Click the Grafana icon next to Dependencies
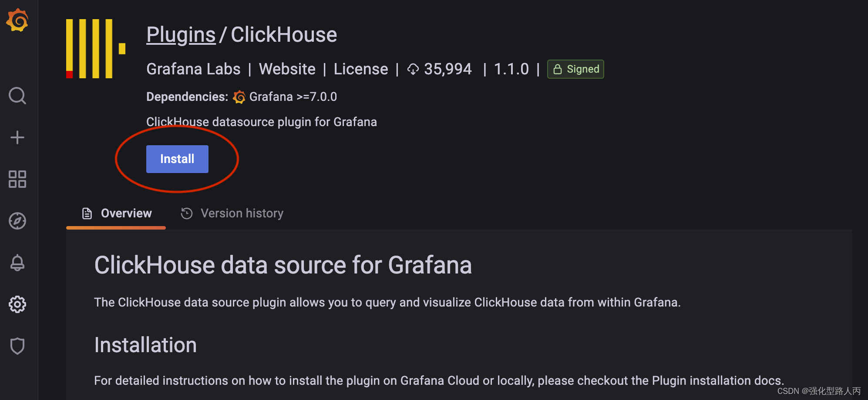The image size is (868, 400). pyautogui.click(x=239, y=97)
